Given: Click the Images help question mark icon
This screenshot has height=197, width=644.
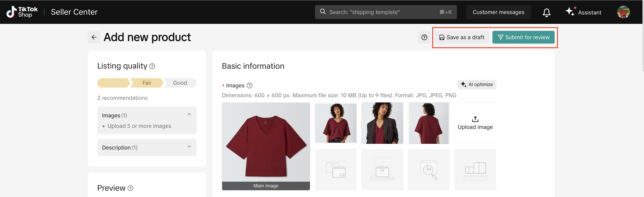Looking at the screenshot, I should coord(249,85).
